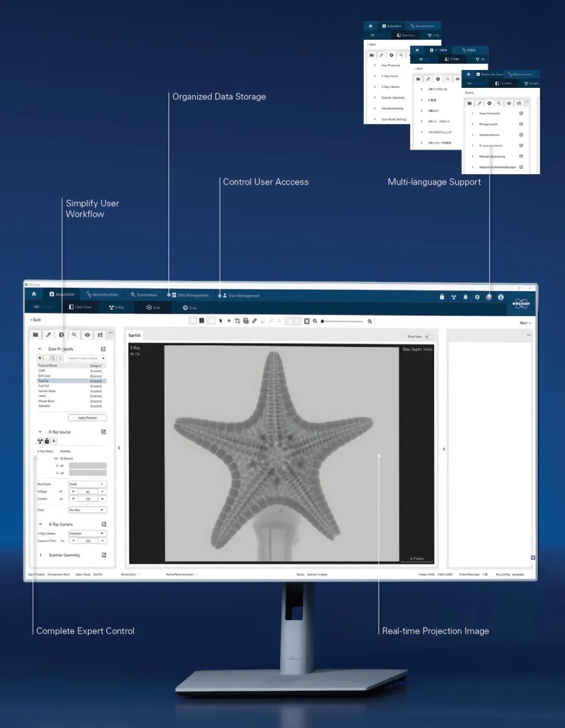
Task: Select the Starfish image tab
Action: click(134, 335)
